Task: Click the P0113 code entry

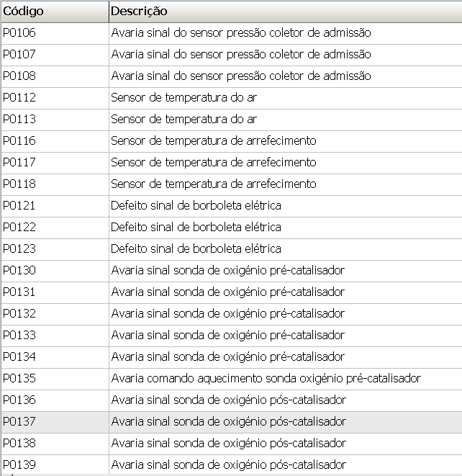Action: (19, 120)
